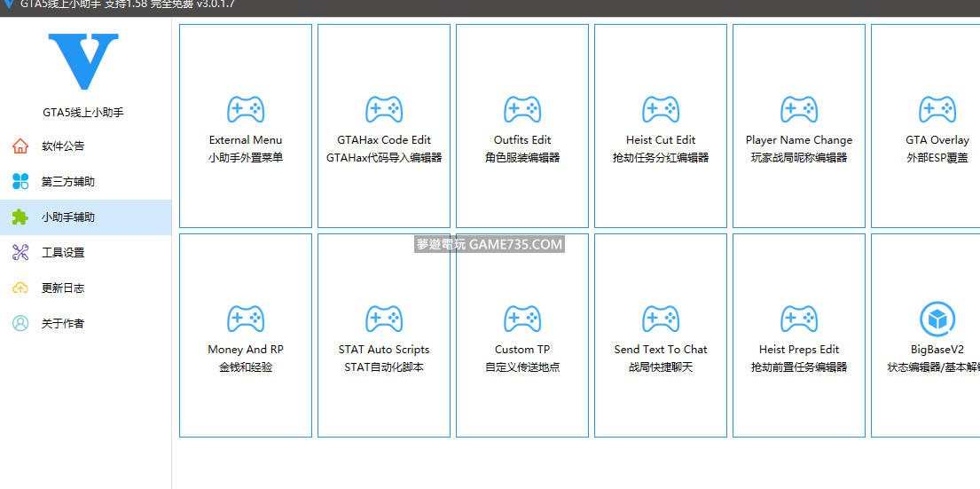The width and height of the screenshot is (980, 489).
Task: Click the Custom TP gamepad icon
Action: click(521, 319)
